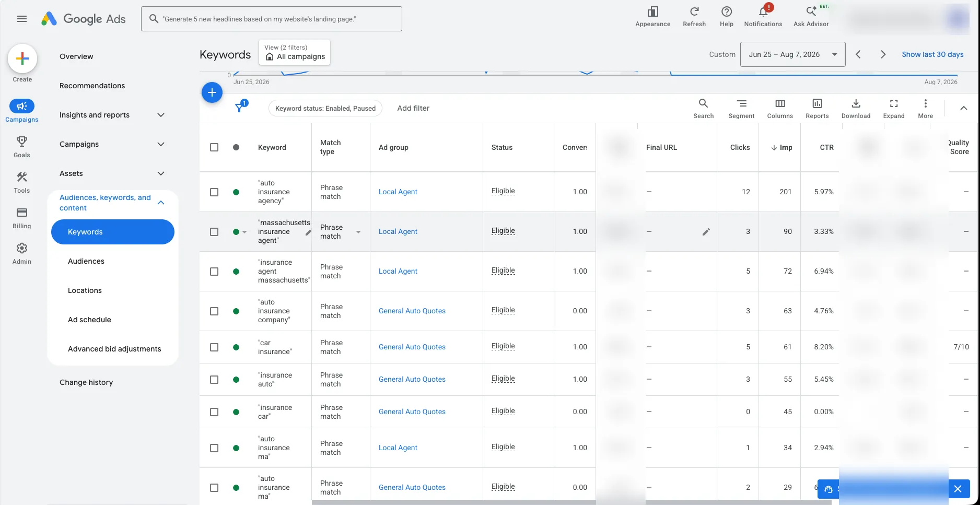Select the "auto insurance company" row checkbox
Screen dimensions: 980x505
click(x=214, y=311)
